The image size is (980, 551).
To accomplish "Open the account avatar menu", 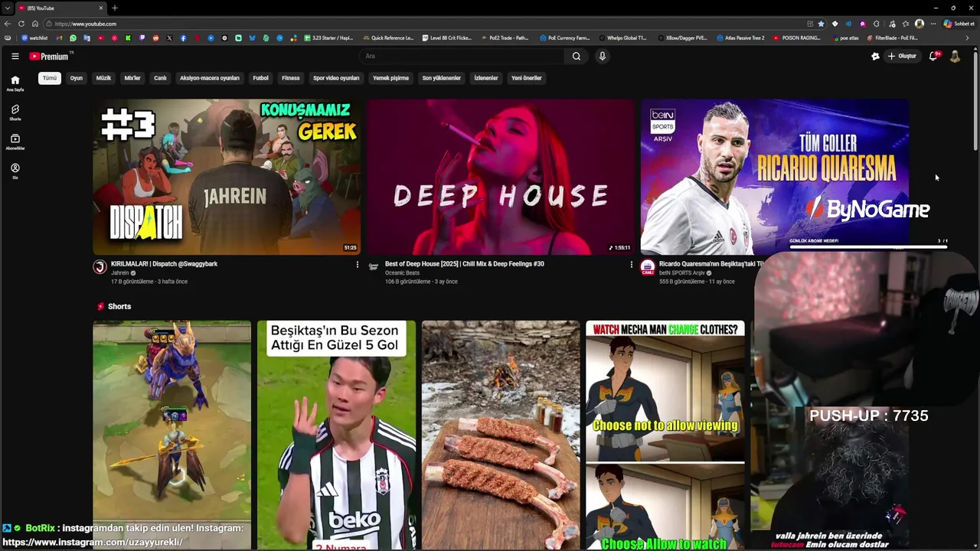I will pyautogui.click(x=955, y=56).
